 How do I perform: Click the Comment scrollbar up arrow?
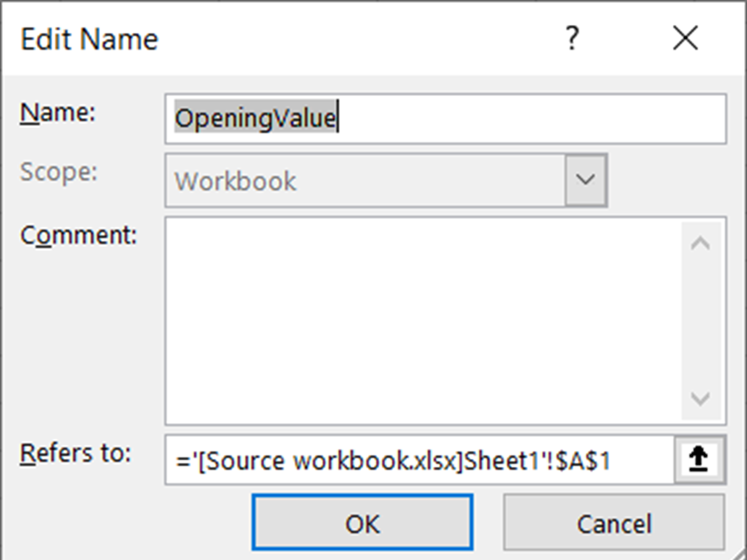click(x=700, y=244)
